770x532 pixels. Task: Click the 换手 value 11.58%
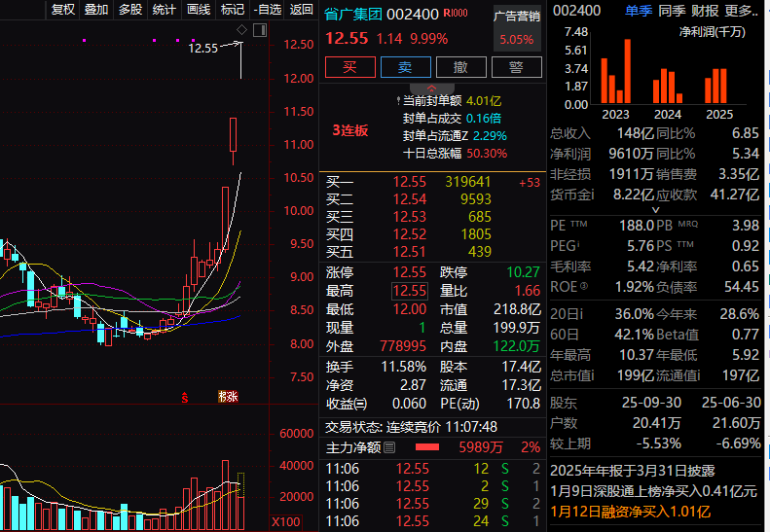coord(404,366)
